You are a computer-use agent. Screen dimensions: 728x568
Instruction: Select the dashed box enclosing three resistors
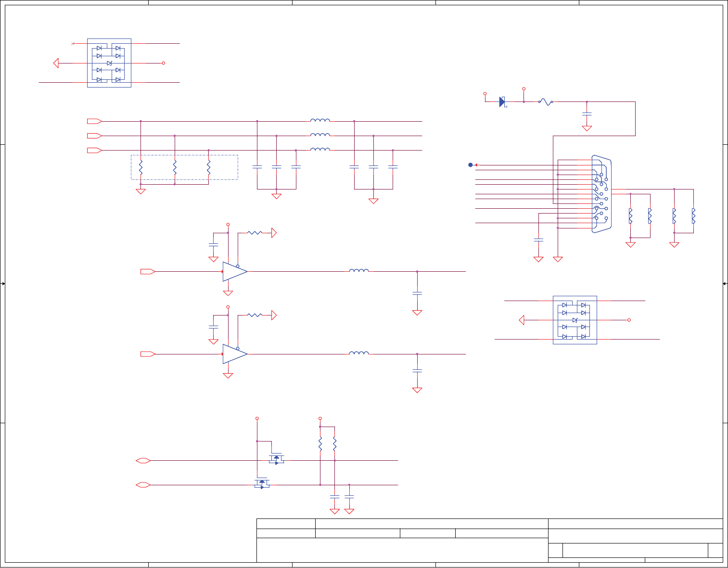pos(184,167)
